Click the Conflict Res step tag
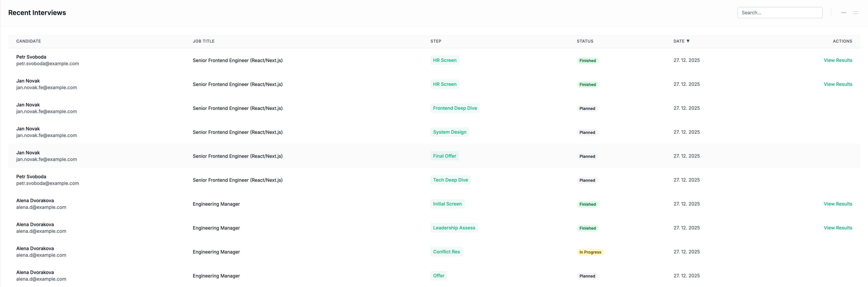The width and height of the screenshot is (868, 287). pos(446,252)
